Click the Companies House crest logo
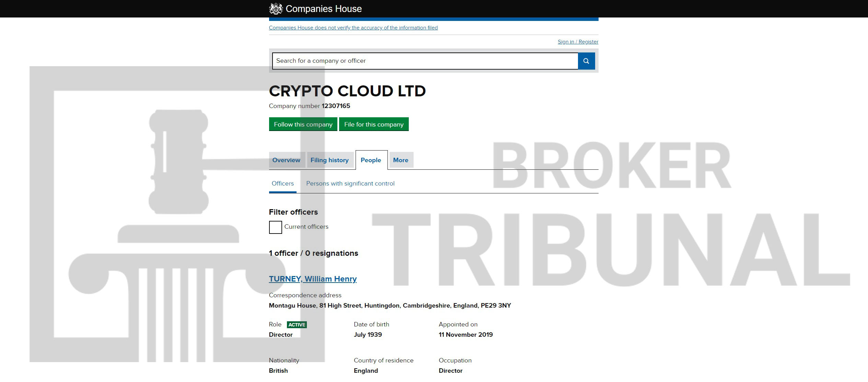 [x=276, y=9]
